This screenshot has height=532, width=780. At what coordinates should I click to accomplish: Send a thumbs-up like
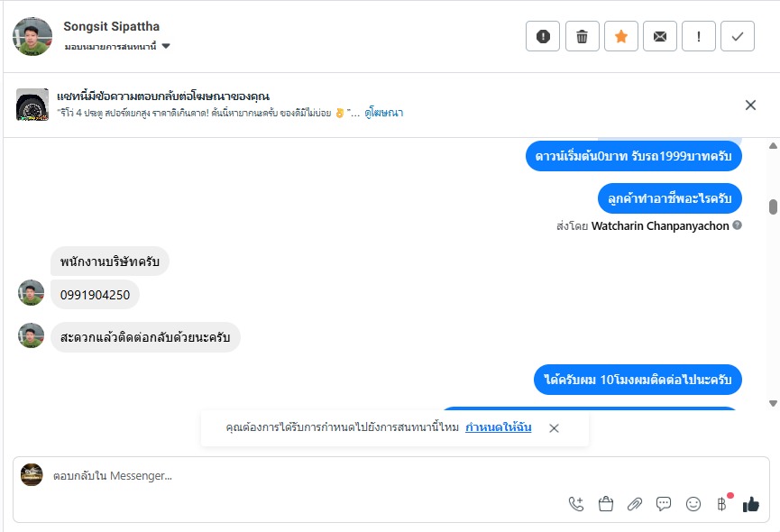click(750, 504)
